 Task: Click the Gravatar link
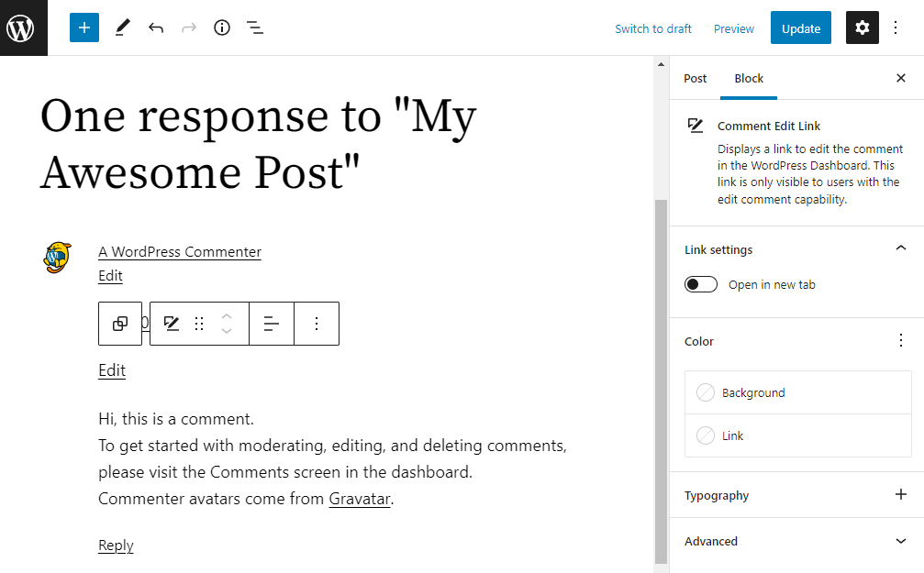click(360, 499)
